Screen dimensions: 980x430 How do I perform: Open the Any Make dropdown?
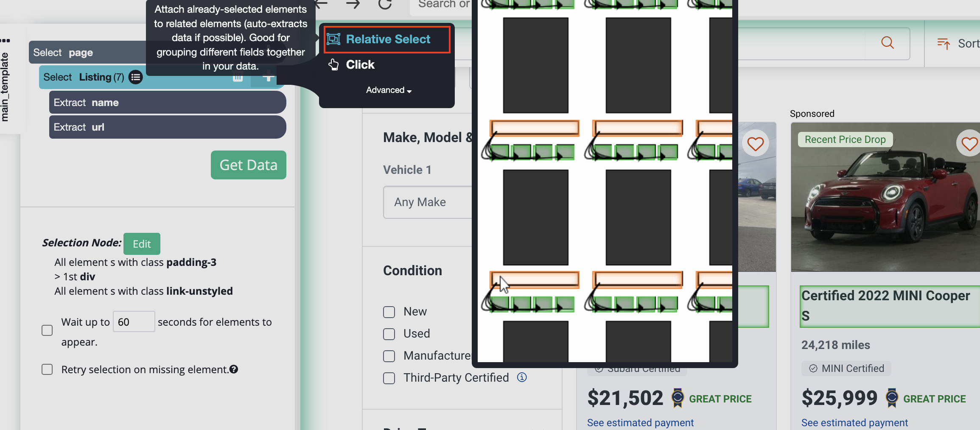(428, 202)
